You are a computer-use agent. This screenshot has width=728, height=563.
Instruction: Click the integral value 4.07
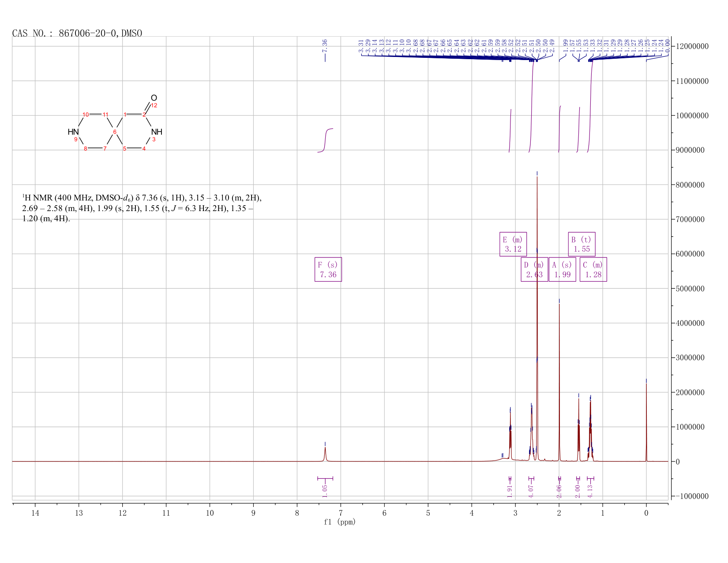[x=531, y=491]
